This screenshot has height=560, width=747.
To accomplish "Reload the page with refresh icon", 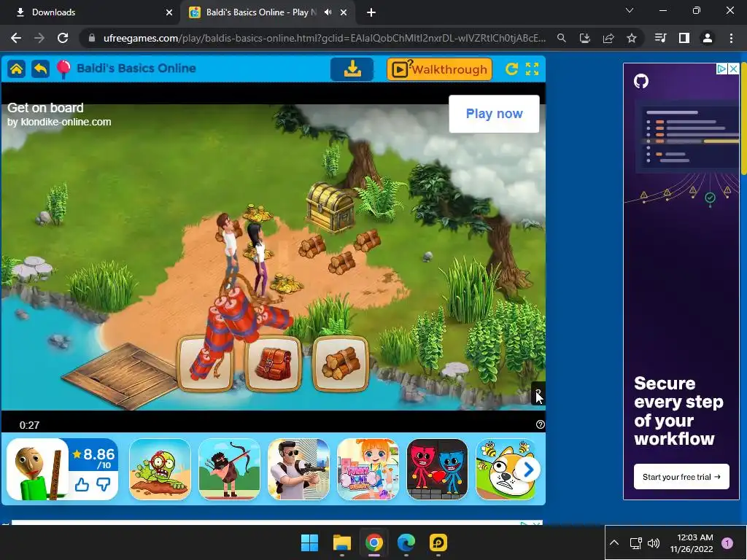I will click(x=63, y=38).
